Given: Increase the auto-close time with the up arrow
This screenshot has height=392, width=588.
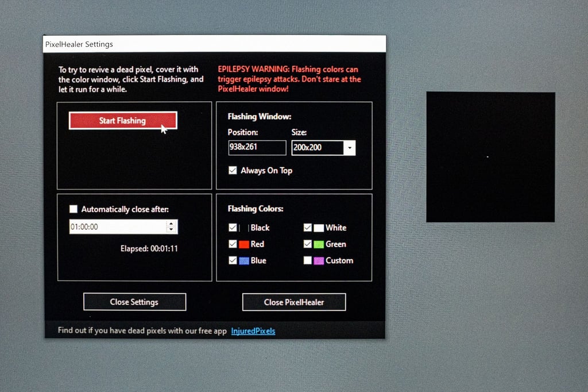Looking at the screenshot, I should tap(171, 224).
